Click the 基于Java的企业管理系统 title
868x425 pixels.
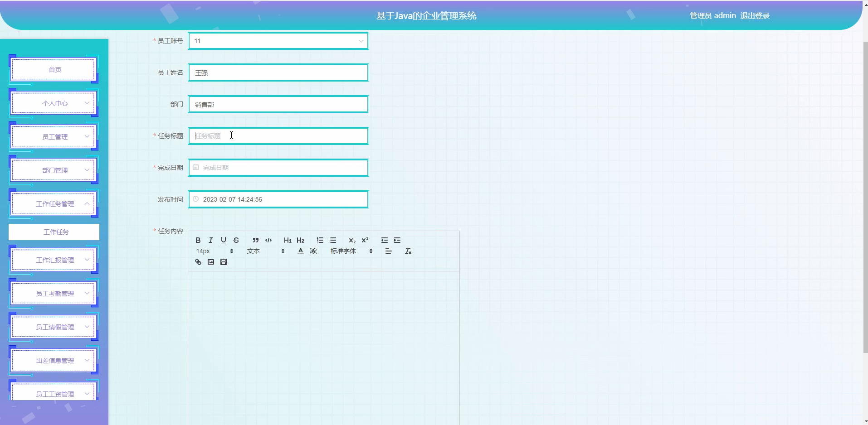426,16
